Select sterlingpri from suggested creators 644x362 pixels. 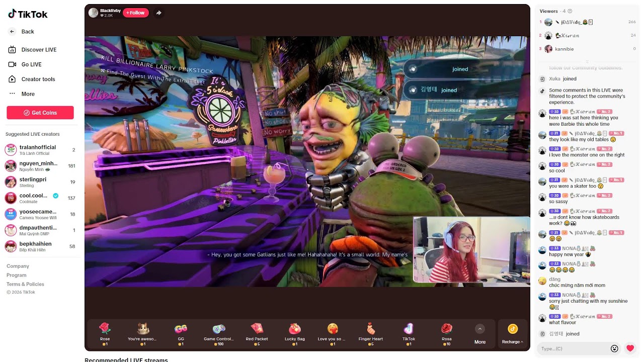tap(40, 182)
